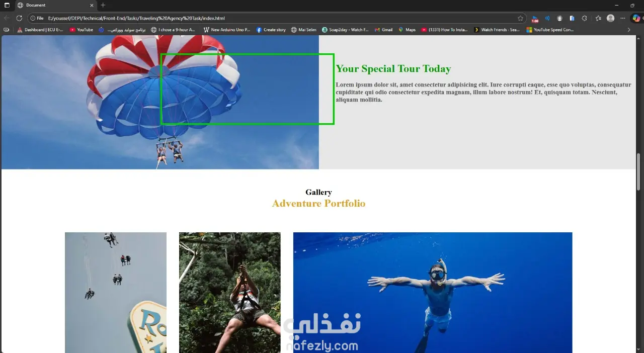Screen dimensions: 644x353
Task: Open Soap2day bookmark
Action: coord(345,30)
